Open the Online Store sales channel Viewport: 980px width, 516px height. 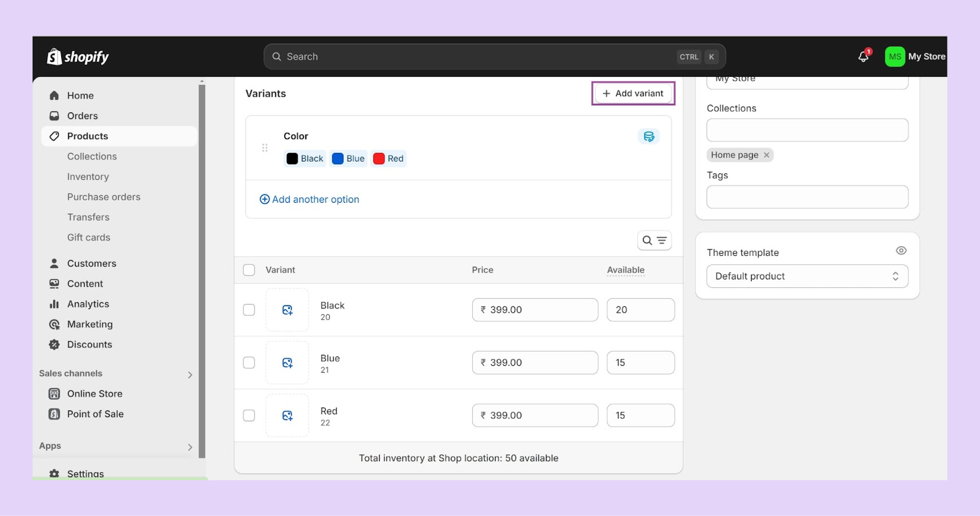pyautogui.click(x=94, y=394)
